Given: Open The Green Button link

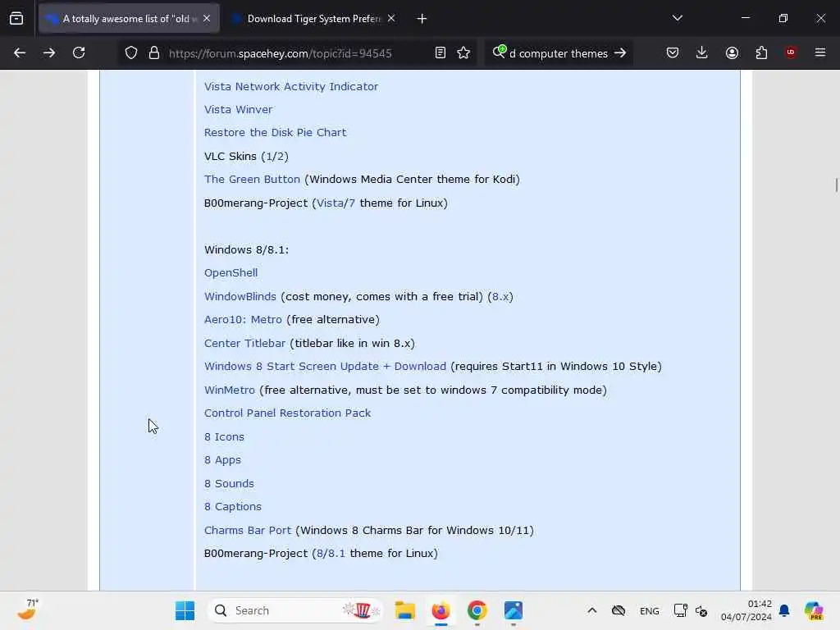Looking at the screenshot, I should (x=252, y=180).
